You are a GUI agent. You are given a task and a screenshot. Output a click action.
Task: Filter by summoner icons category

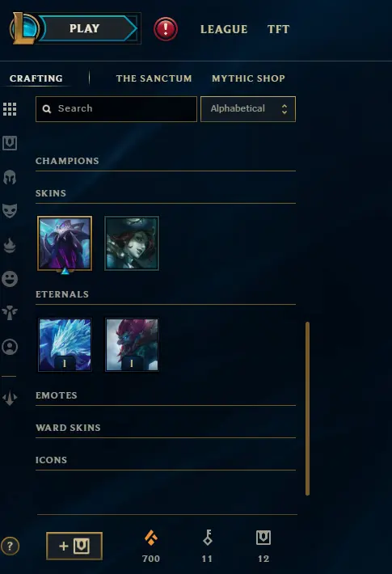pyautogui.click(x=10, y=347)
